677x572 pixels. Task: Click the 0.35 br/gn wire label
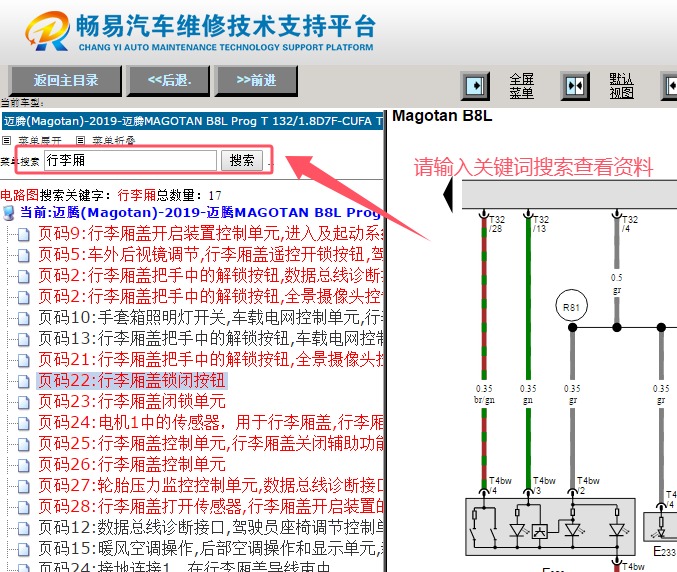coord(484,395)
